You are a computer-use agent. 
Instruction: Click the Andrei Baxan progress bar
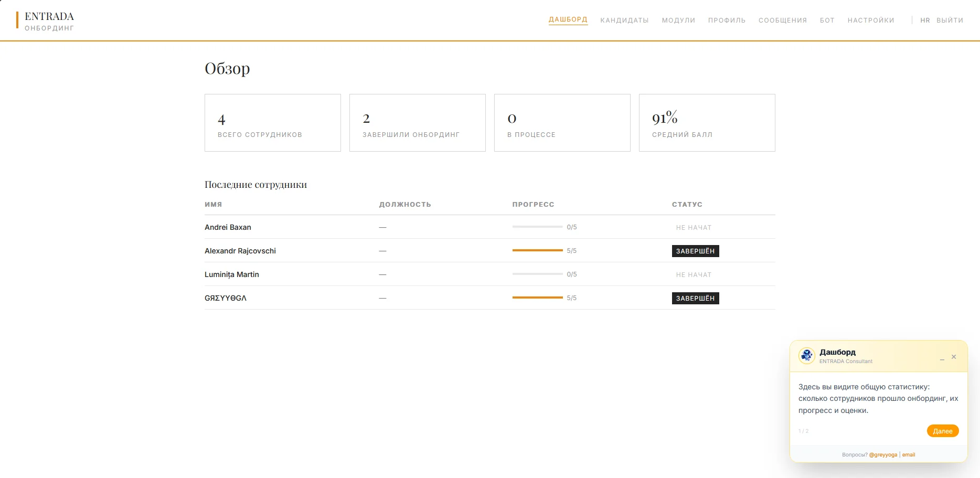point(537,227)
